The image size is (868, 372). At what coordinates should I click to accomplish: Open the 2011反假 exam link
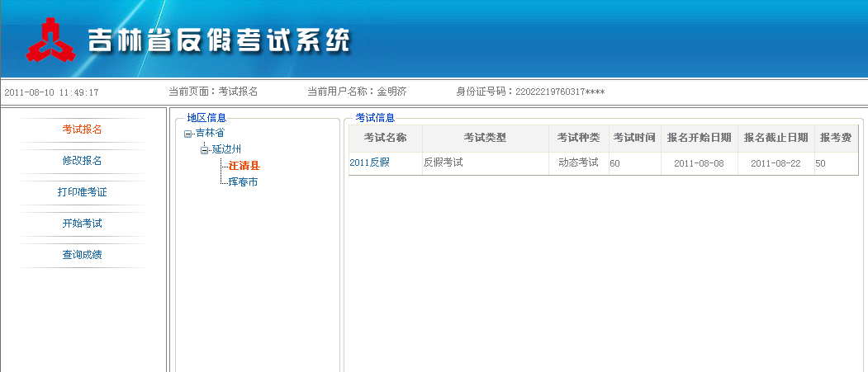click(369, 163)
